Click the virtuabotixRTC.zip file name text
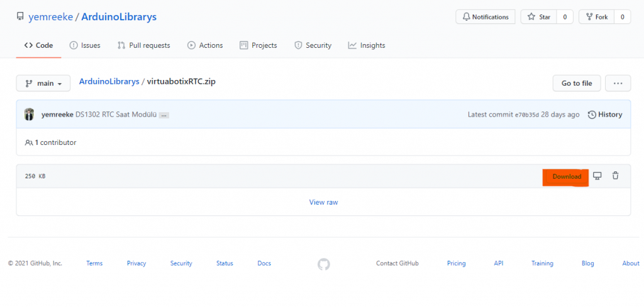The image size is (644, 308). tap(181, 81)
